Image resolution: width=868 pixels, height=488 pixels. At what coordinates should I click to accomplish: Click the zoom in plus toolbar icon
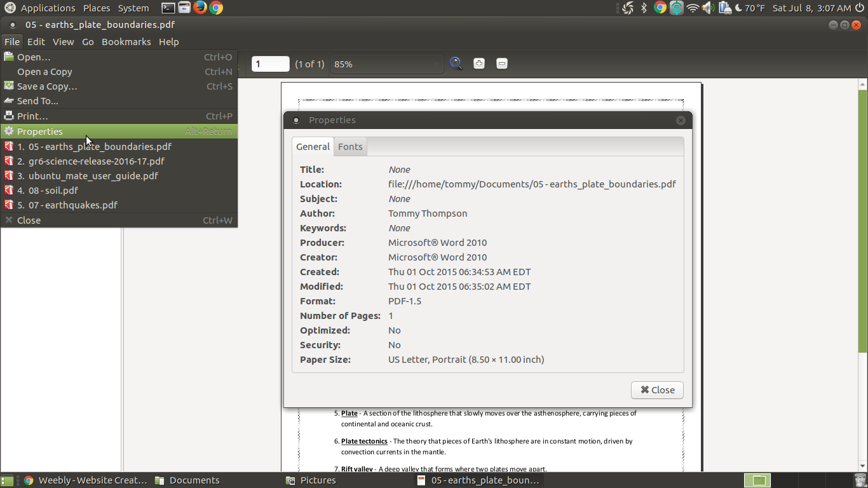click(x=479, y=64)
